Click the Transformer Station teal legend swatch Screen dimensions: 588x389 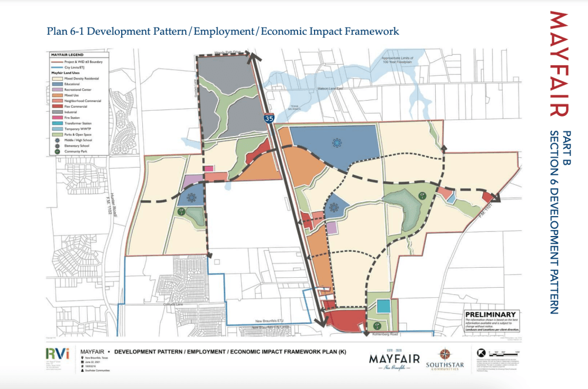(x=58, y=123)
